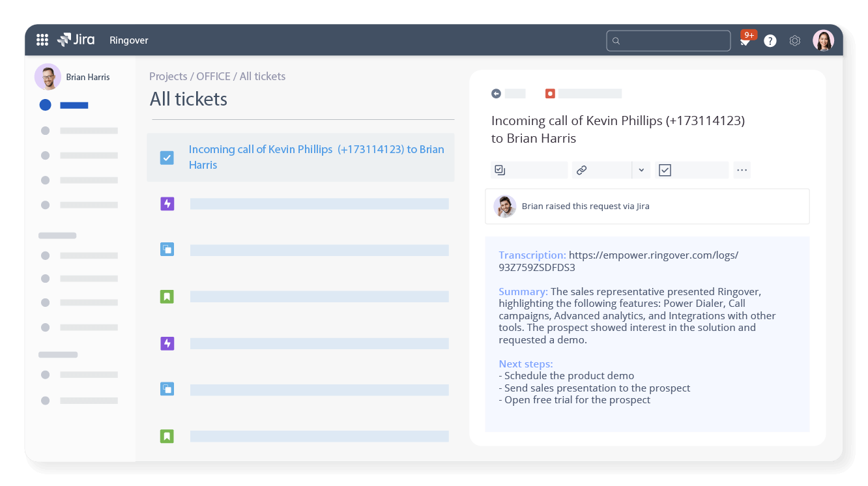
Task: Click inside the Jira search field
Action: pos(668,40)
